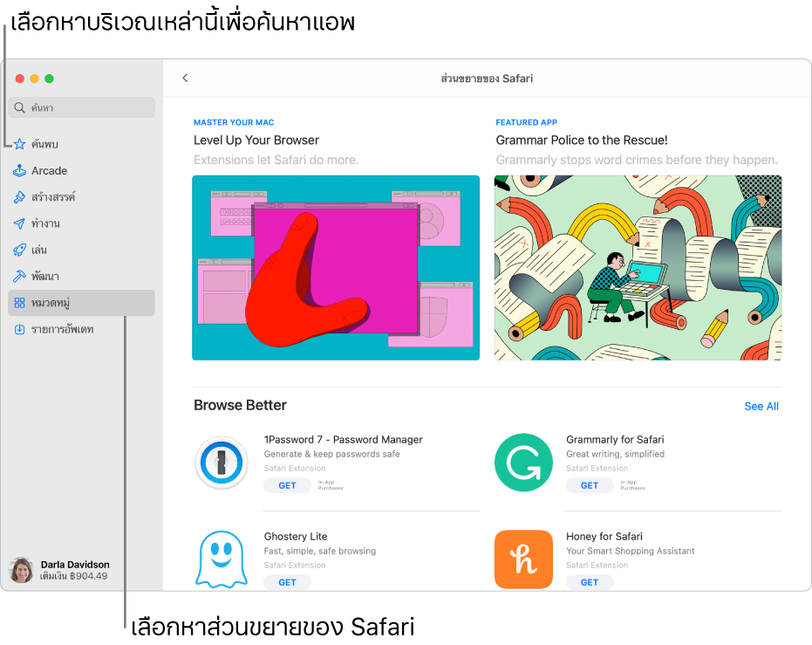Open the 1Password 7 app icon
The height and width of the screenshot is (645, 812).
click(222, 463)
